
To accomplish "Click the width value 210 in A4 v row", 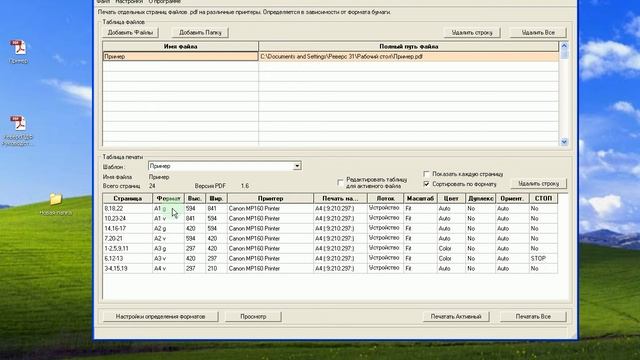I will tap(216, 269).
